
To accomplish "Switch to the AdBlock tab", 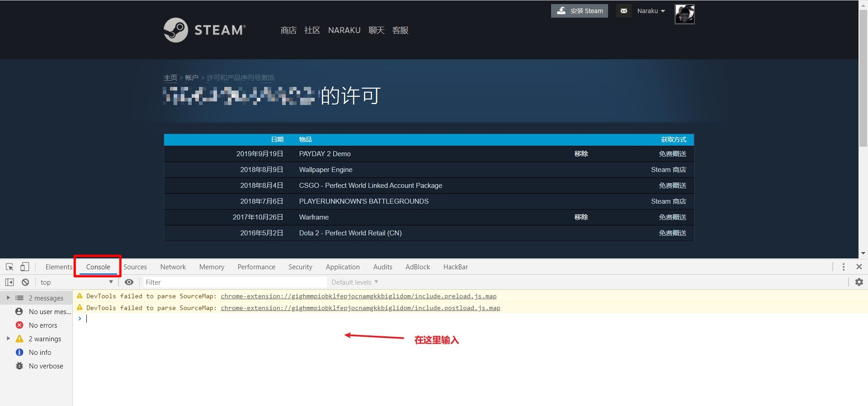I will 418,267.
